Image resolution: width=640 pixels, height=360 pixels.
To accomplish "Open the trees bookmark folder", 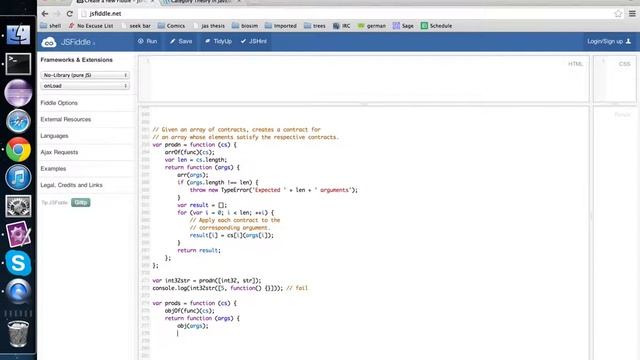I will pyautogui.click(x=315, y=26).
